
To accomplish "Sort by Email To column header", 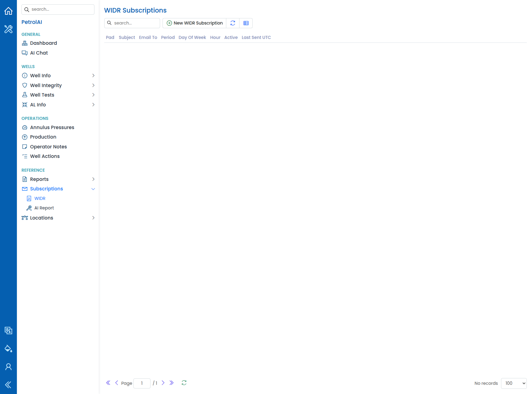I will coord(148,37).
